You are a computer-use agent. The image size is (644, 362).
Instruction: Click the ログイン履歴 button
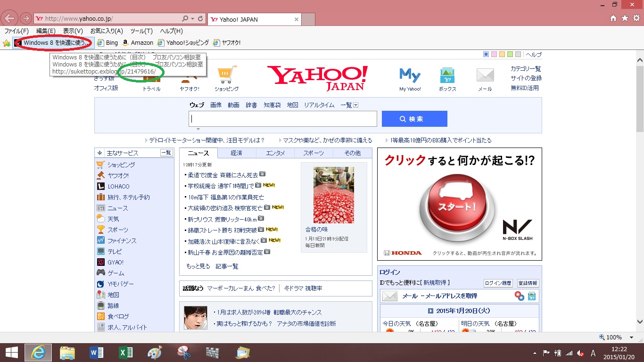[498, 283]
